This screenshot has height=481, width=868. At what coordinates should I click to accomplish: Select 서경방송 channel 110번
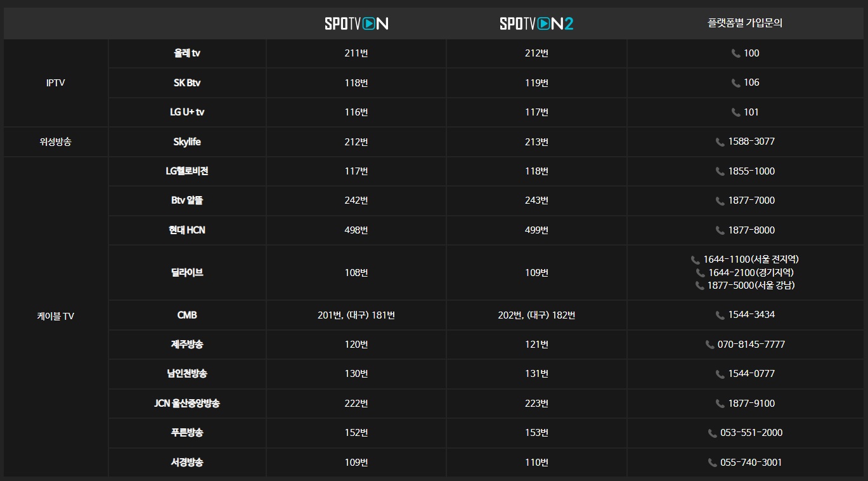(x=536, y=463)
